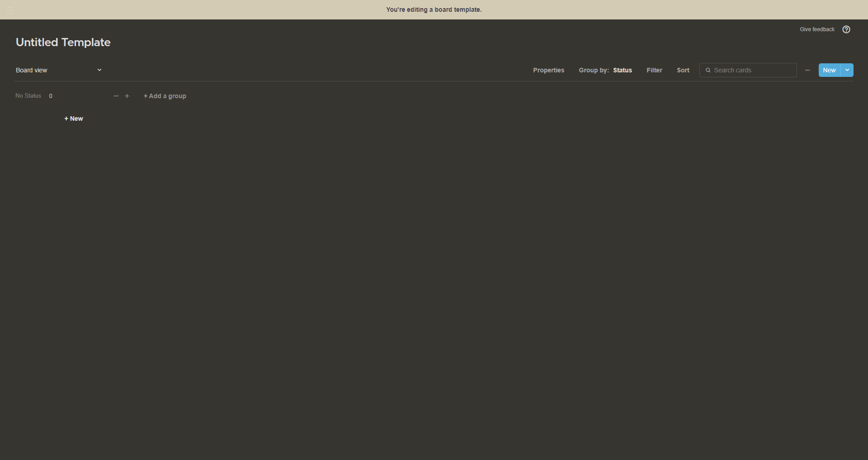
Task: Edit the Untitled Template title
Action: point(63,42)
